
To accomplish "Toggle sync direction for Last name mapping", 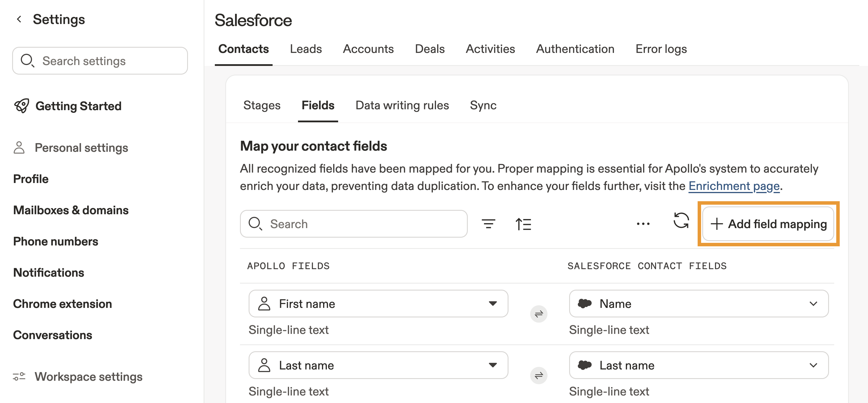I will pyautogui.click(x=539, y=375).
